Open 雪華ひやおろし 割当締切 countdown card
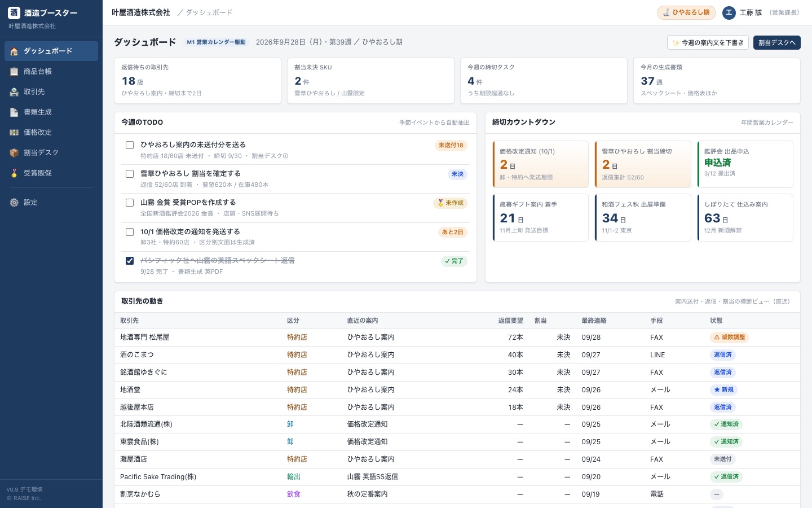This screenshot has width=812, height=508. pos(643,164)
